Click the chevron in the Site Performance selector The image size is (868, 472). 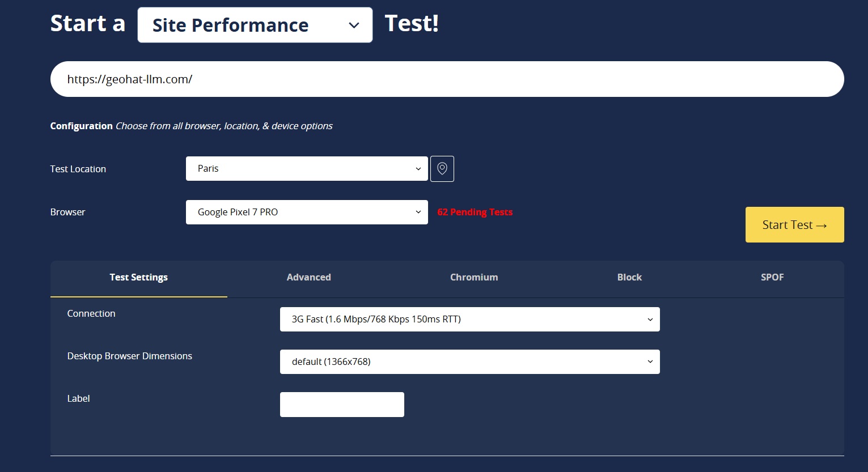click(354, 25)
